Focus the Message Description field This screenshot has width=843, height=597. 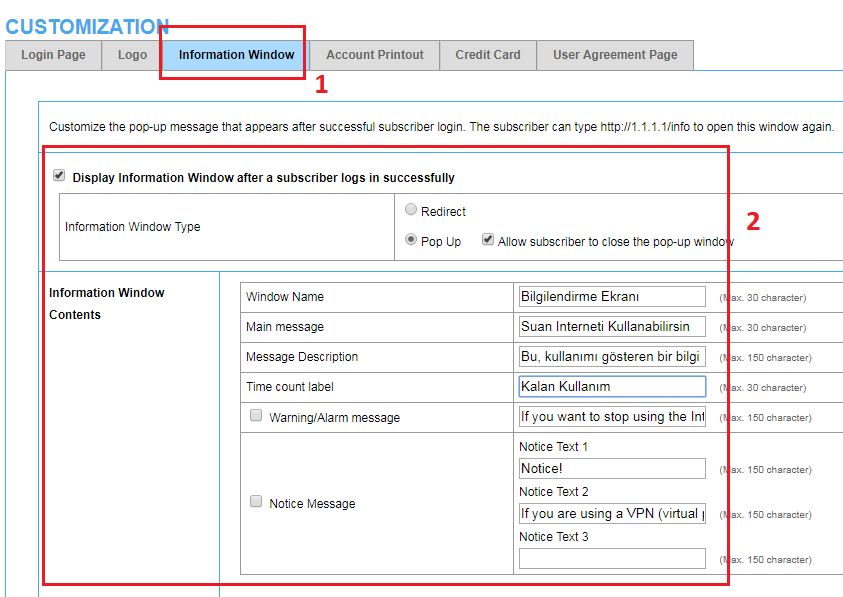pos(612,357)
